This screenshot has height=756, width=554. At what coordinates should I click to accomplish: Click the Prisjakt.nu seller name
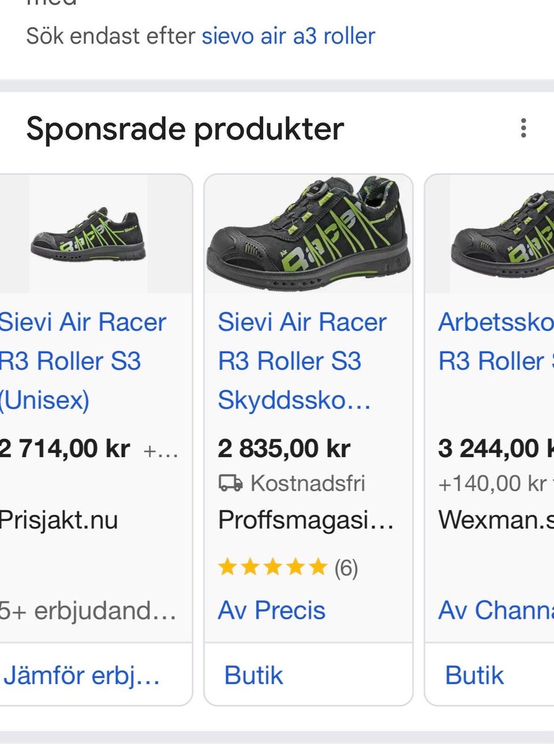point(59,520)
